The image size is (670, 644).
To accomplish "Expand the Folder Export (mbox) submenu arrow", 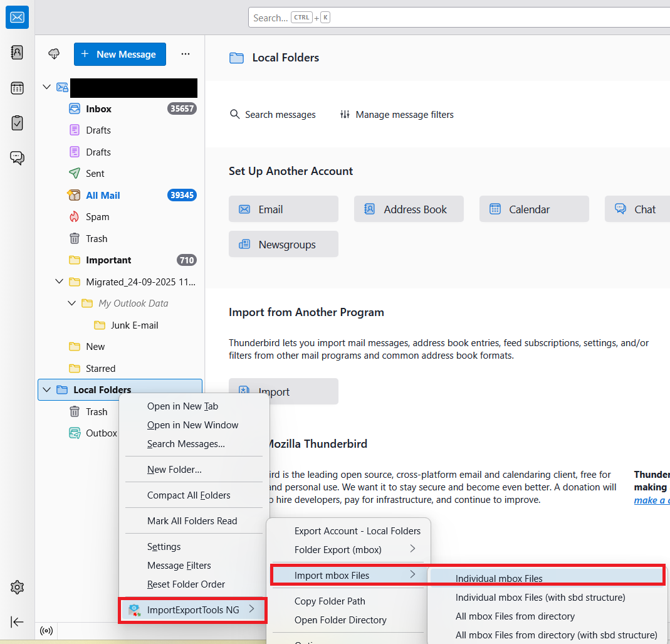I will point(413,549).
